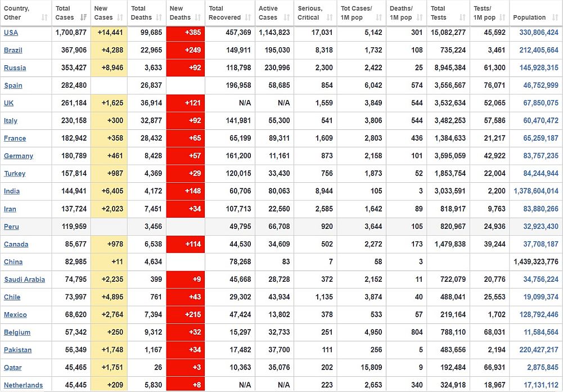
Task: Select USA new cases cell +14,441
Action: coord(109,33)
